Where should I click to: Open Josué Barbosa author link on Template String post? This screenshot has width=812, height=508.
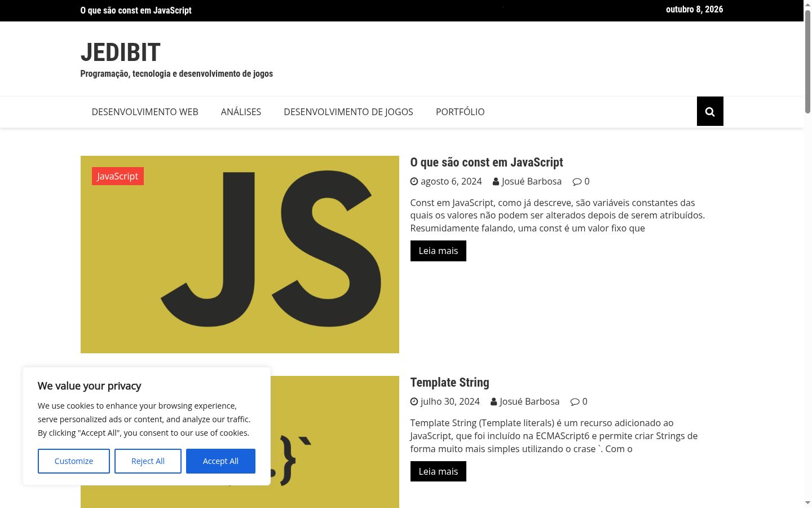(x=529, y=401)
